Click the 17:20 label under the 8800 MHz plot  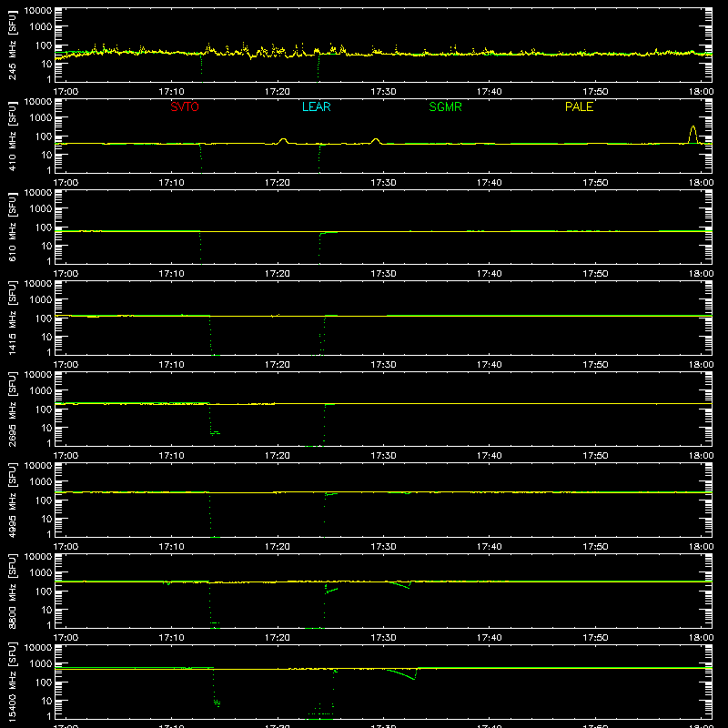(278, 638)
